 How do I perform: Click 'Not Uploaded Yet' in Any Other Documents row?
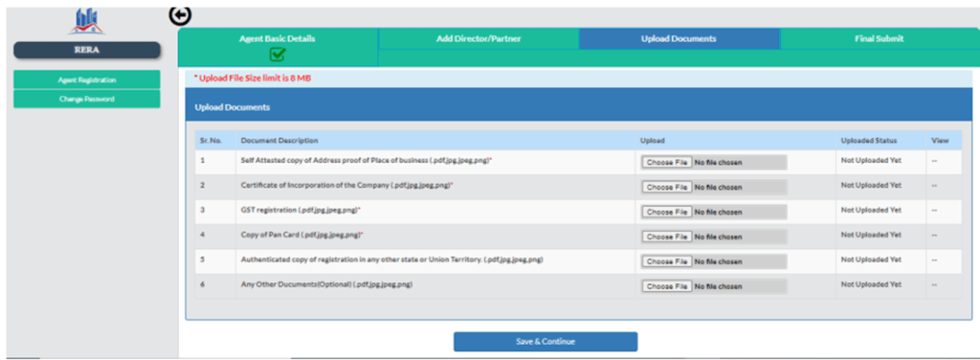click(871, 283)
